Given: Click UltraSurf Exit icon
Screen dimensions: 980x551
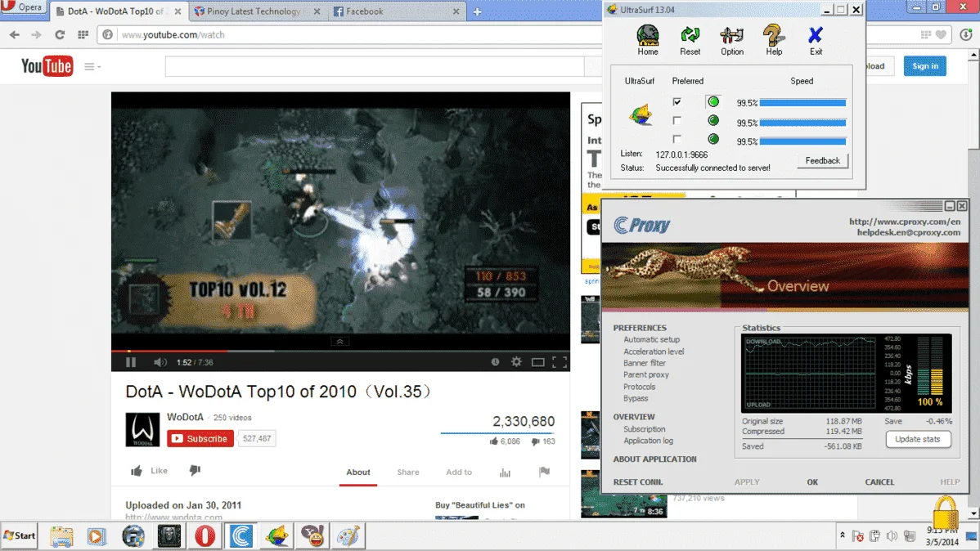Looking at the screenshot, I should [x=816, y=40].
